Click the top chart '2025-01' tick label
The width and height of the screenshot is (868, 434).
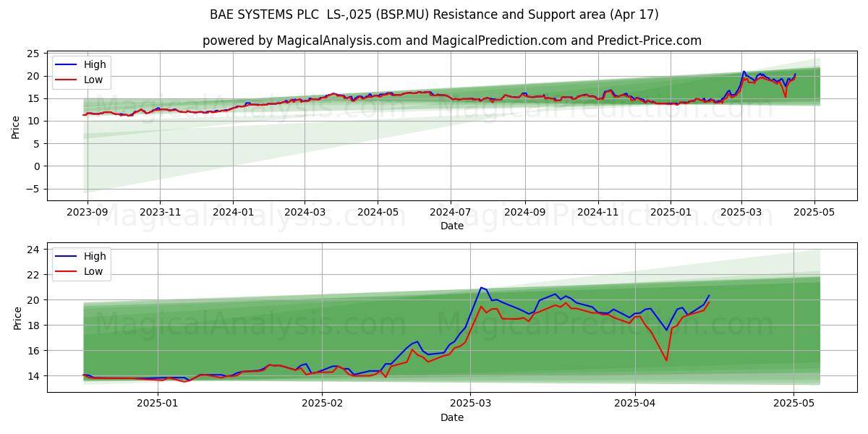670,213
